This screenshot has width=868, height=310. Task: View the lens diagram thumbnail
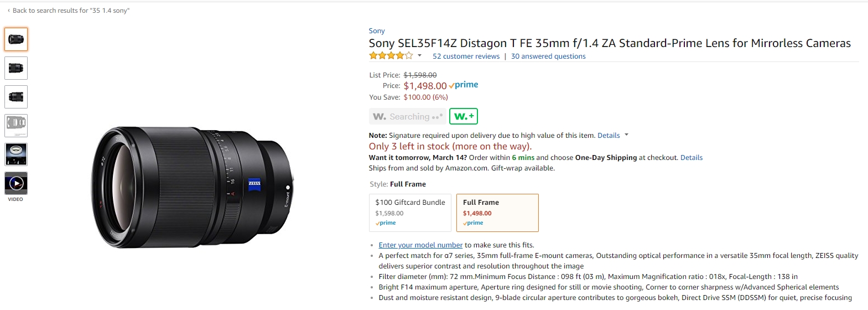(x=16, y=126)
